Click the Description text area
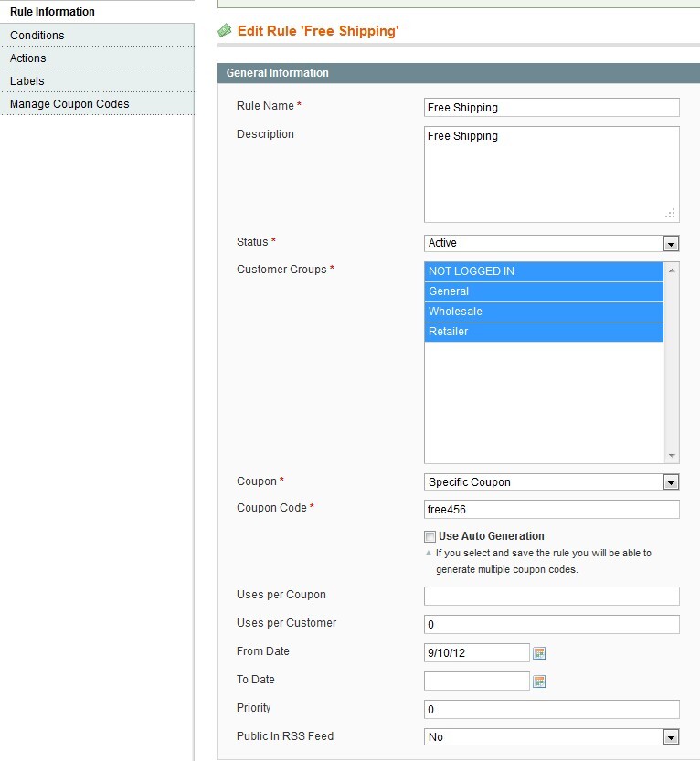 pyautogui.click(x=551, y=174)
